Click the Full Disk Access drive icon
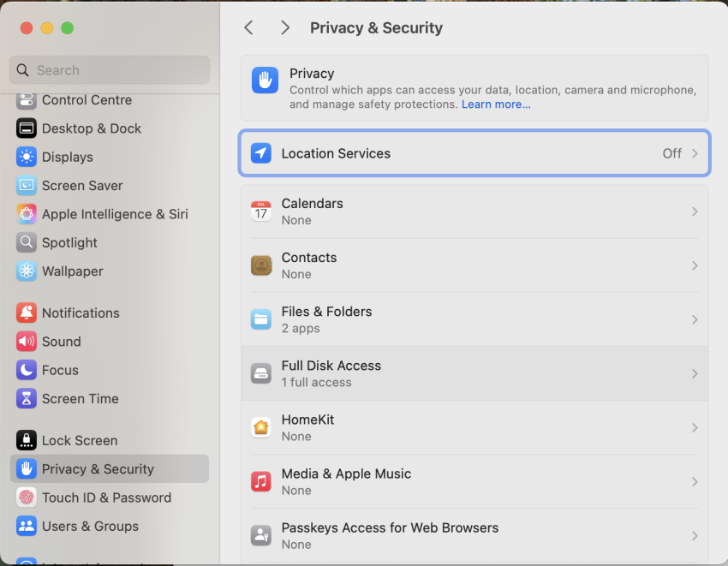The image size is (728, 566). [261, 373]
